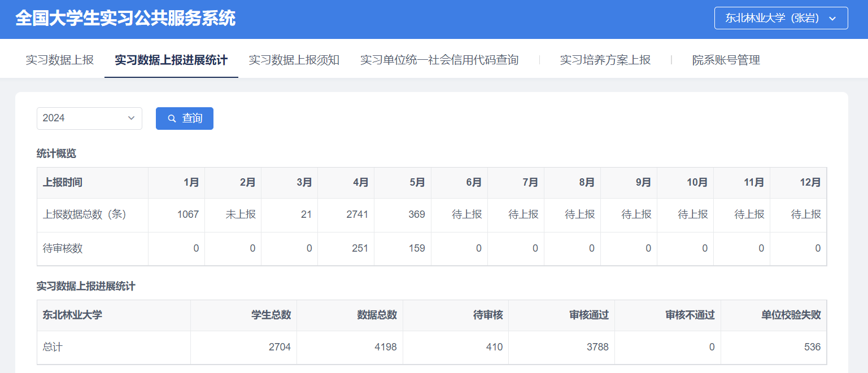Click the 单位校验失败 total 536
The height and width of the screenshot is (373, 868).
coord(812,347)
